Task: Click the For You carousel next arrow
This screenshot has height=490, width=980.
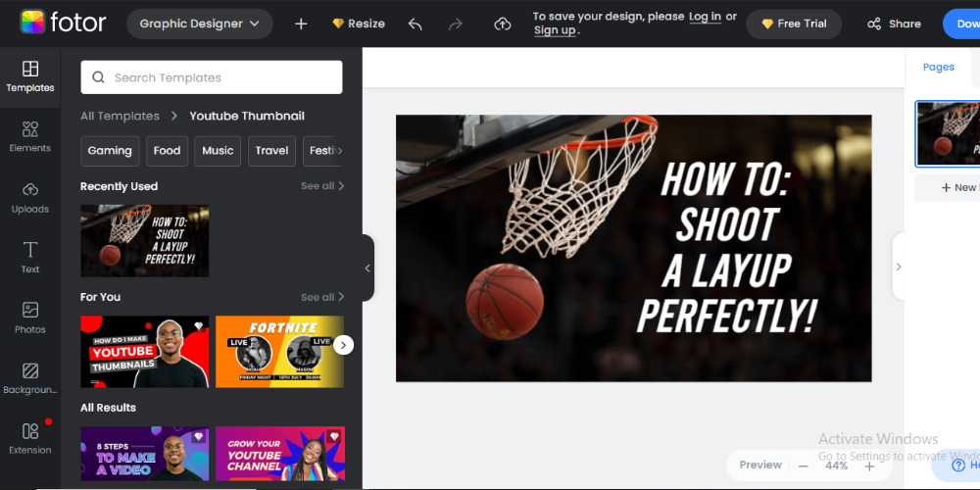Action: [343, 345]
